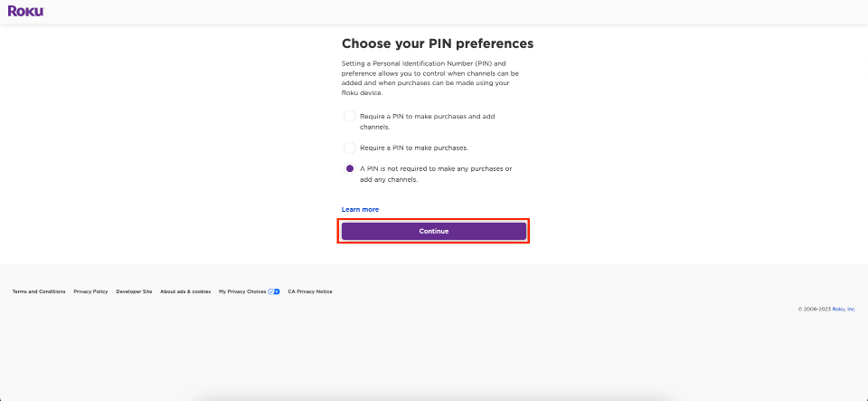This screenshot has width=868, height=401.
Task: Select radio circle for 'Require a PIN to make purchases.'
Action: (349, 148)
